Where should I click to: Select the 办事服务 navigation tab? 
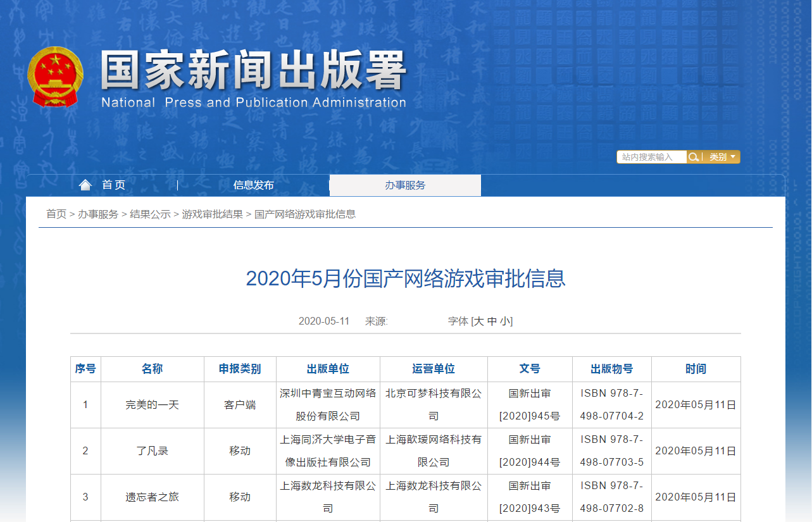coord(405,185)
